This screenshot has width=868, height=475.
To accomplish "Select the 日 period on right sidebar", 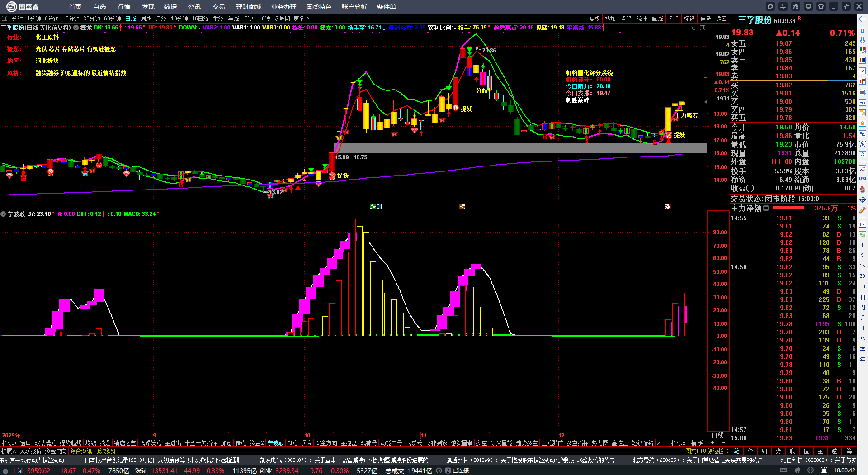I will tap(863, 297).
